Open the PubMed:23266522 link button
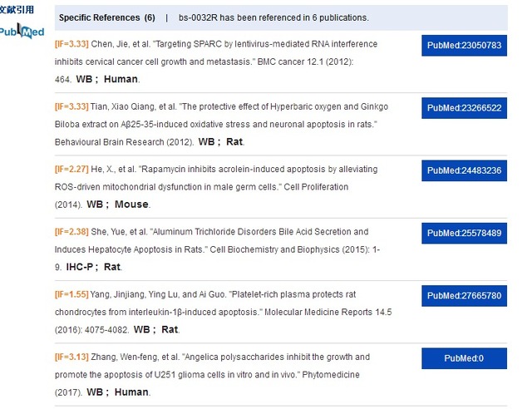The width and height of the screenshot is (532, 409). 464,108
